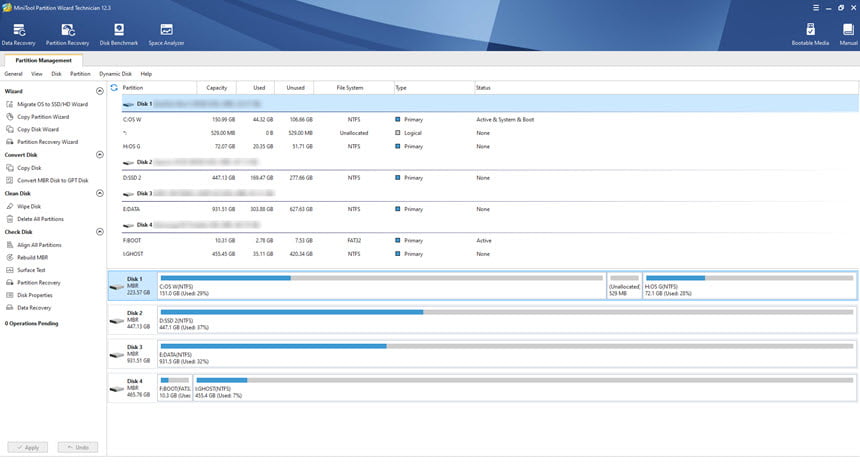Collapse the Wizard section
The width and height of the screenshot is (860, 466).
100,91
